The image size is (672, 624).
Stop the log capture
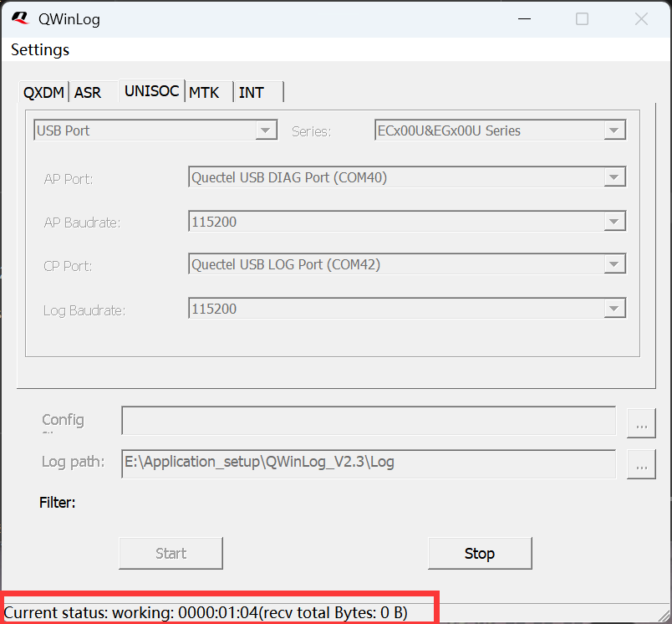point(480,553)
